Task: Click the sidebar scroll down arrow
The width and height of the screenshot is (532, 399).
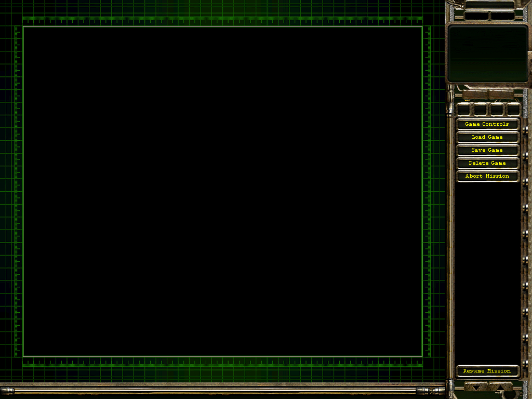Action: point(476,387)
